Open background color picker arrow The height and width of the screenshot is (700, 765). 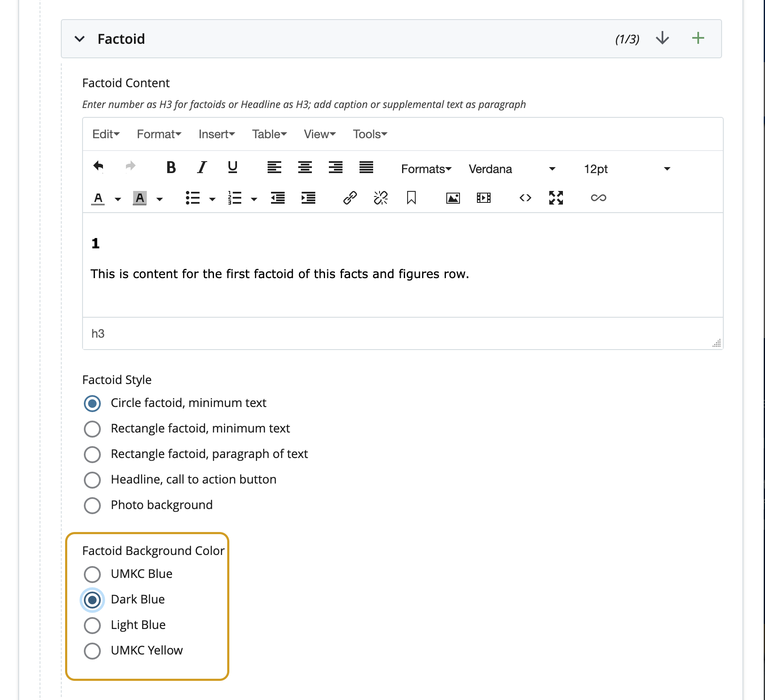[x=160, y=199]
